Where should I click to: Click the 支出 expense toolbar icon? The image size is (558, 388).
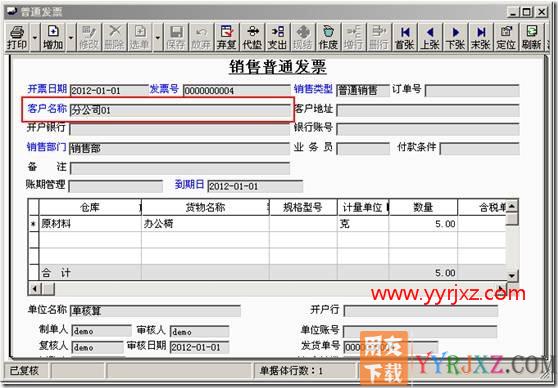[277, 37]
